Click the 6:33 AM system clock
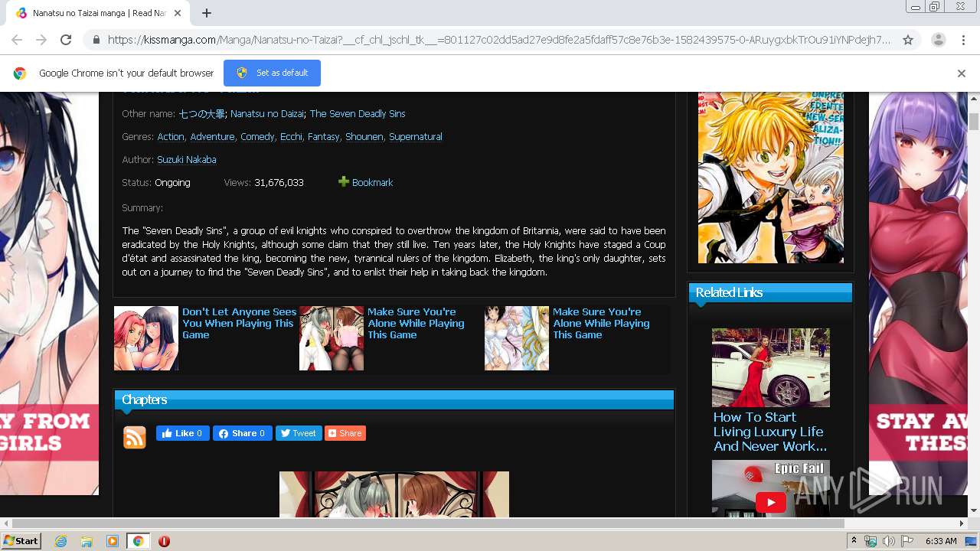The image size is (980, 551). point(941,541)
